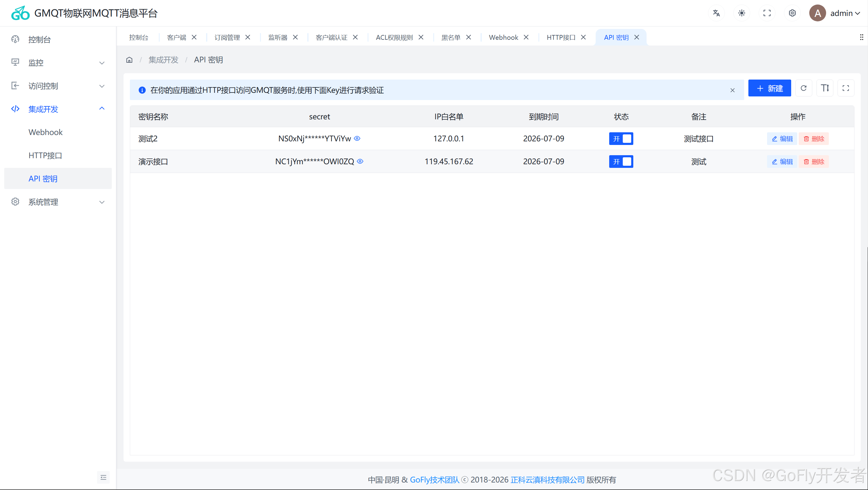Image resolution: width=868 pixels, height=490 pixels.
Task: Switch to the 客户端认证 tab
Action: [332, 37]
